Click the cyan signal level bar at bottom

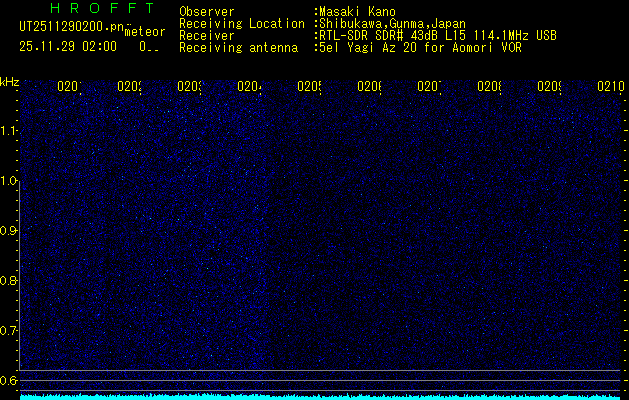(320, 397)
